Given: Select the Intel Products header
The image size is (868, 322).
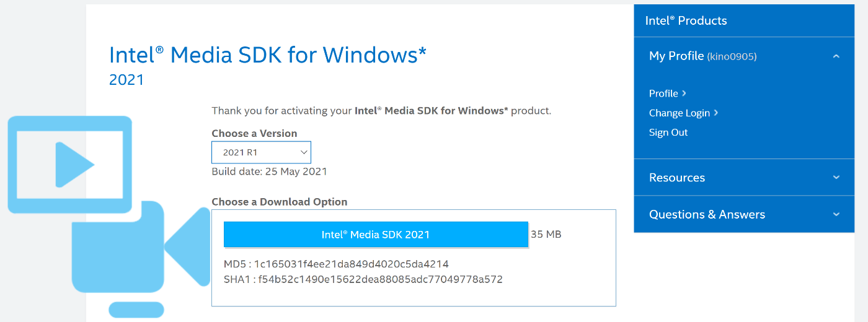Looking at the screenshot, I should tap(686, 20).
